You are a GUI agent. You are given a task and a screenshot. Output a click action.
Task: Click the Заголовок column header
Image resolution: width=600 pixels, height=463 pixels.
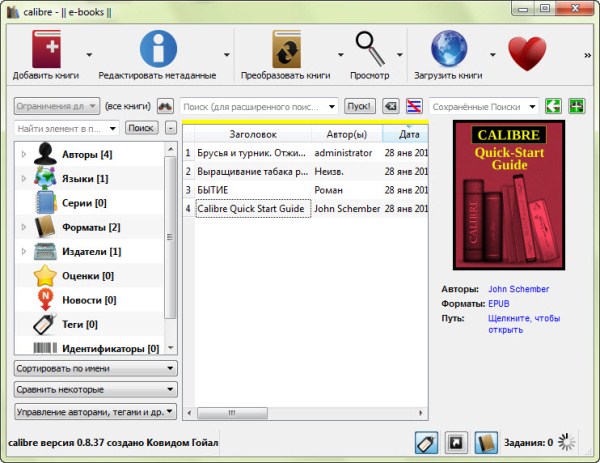click(x=251, y=134)
